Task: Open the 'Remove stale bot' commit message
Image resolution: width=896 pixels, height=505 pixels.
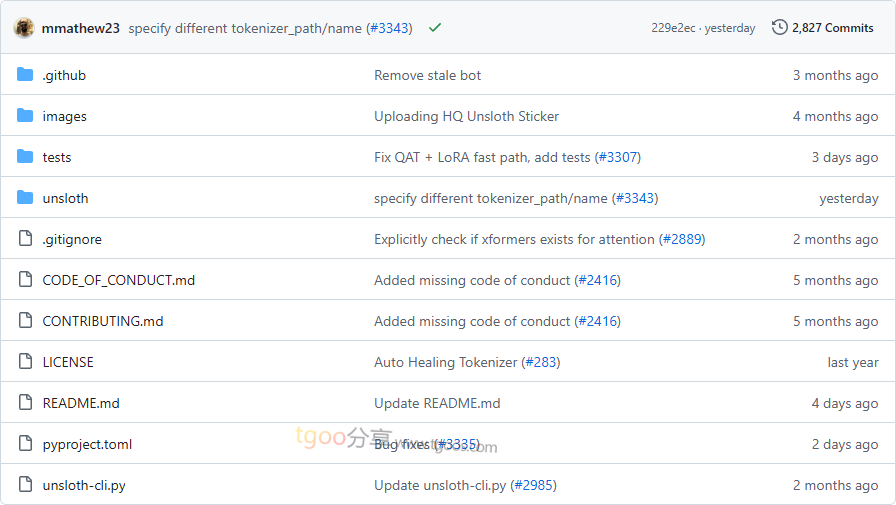Action: click(427, 75)
